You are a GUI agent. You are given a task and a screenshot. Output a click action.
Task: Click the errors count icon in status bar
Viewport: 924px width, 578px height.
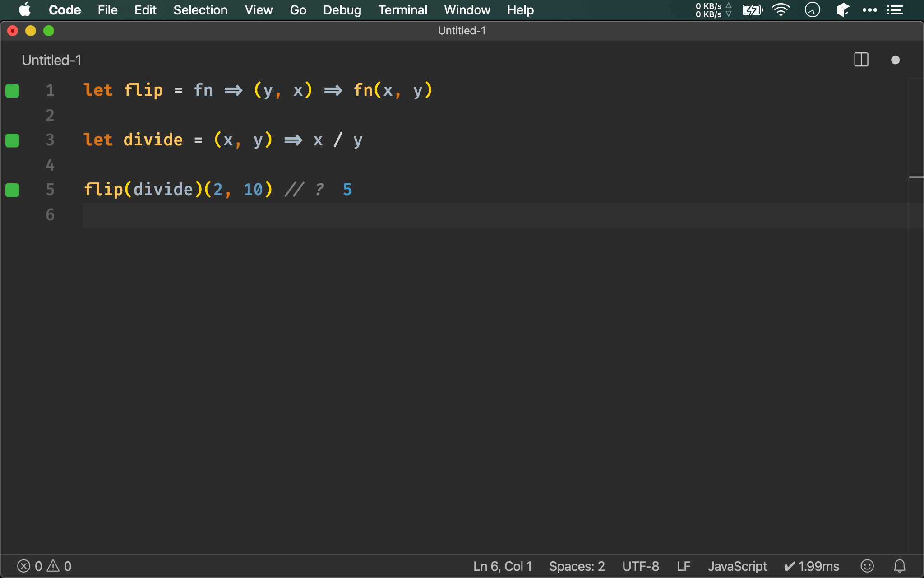(30, 566)
